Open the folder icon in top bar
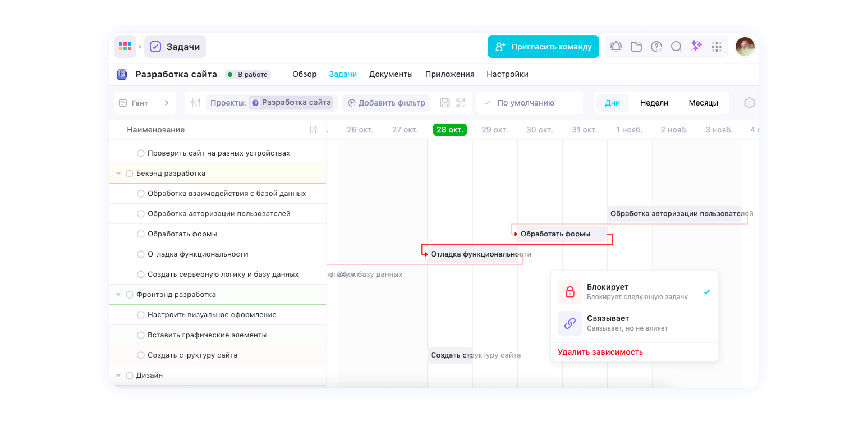 [x=636, y=47]
